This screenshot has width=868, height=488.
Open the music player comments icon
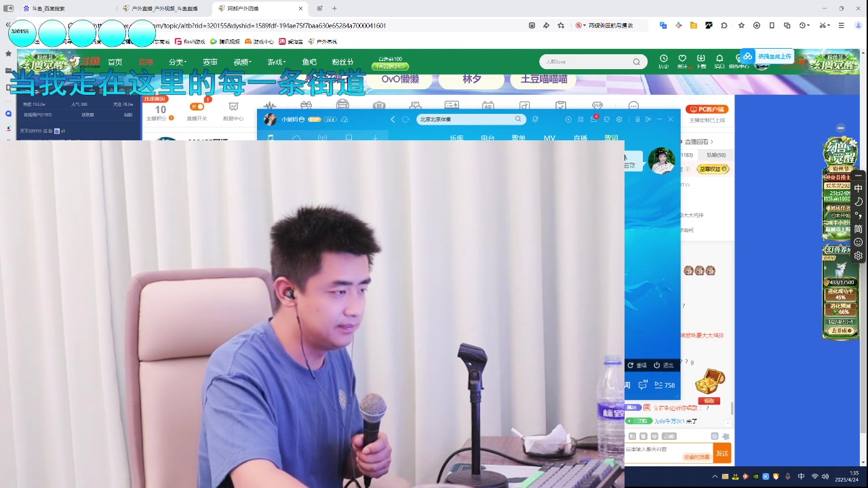pos(643,385)
